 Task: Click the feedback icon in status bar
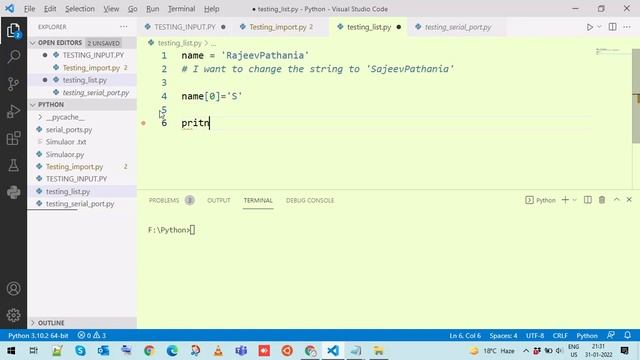(x=611, y=335)
